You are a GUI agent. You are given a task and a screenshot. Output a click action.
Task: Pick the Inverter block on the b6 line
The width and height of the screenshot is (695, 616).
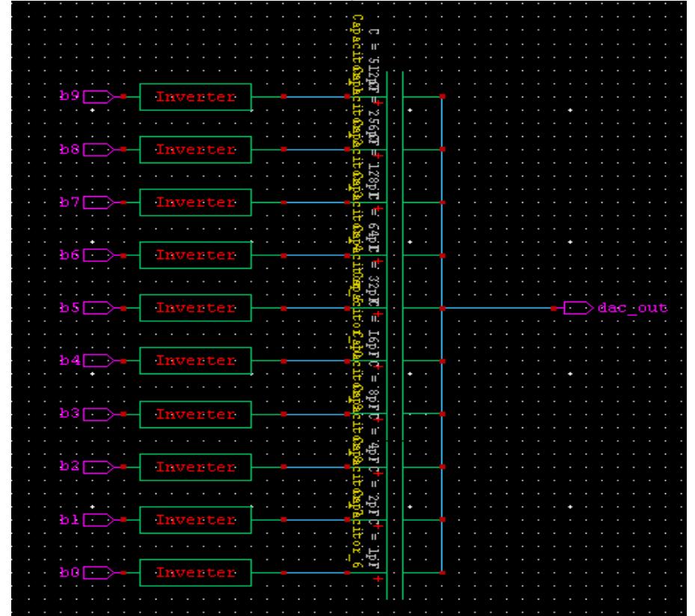click(x=195, y=255)
